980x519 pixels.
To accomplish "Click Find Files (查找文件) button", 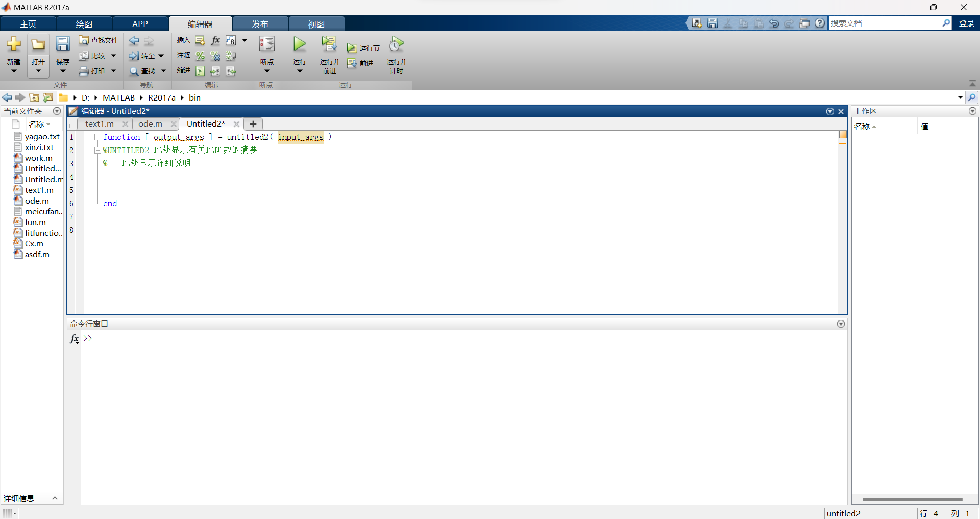I will [x=99, y=40].
